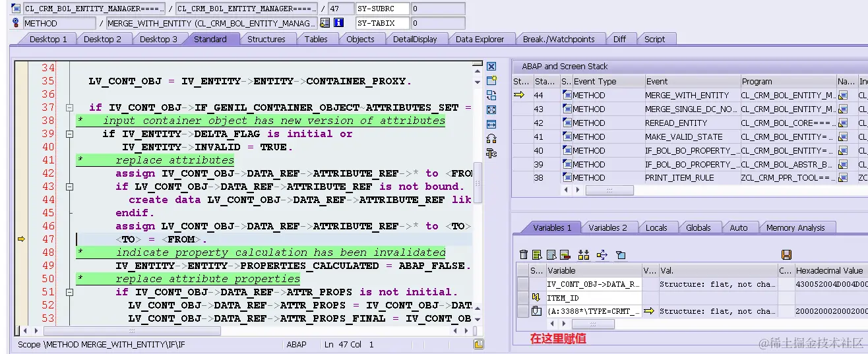This screenshot has height=354, width=868.
Task: Click the navigation icon in MERGE_WITH_ENTITY stack row
Action: [843, 96]
